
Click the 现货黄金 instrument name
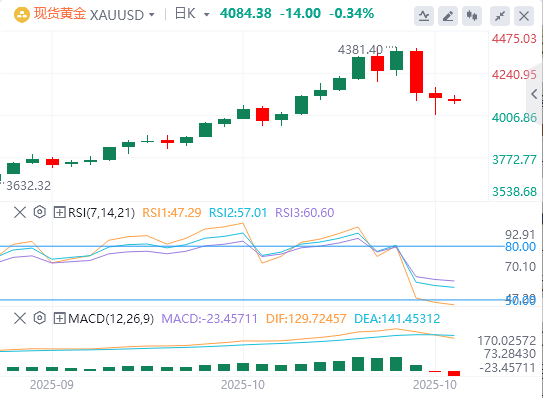point(60,14)
